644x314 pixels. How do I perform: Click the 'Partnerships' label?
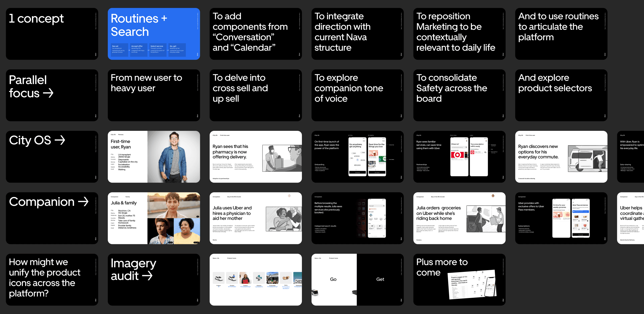coord(422,164)
